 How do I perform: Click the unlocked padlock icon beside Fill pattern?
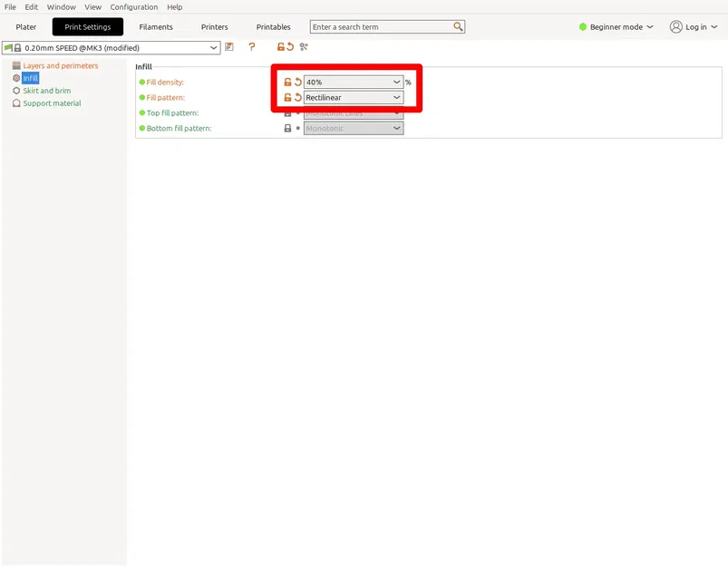pos(288,97)
